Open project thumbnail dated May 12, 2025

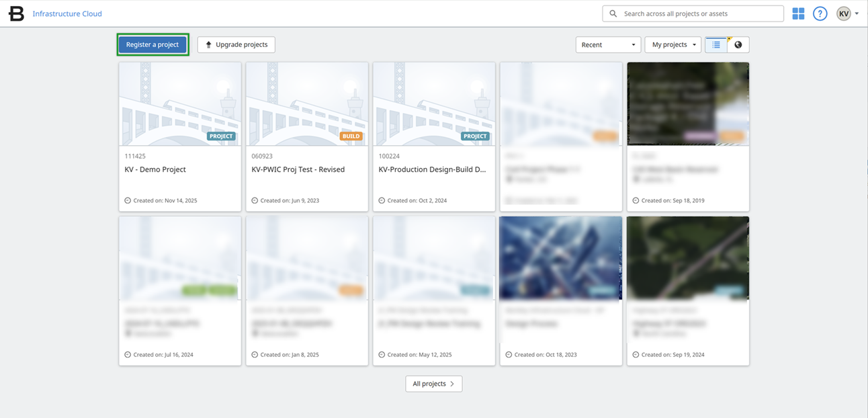(x=434, y=257)
